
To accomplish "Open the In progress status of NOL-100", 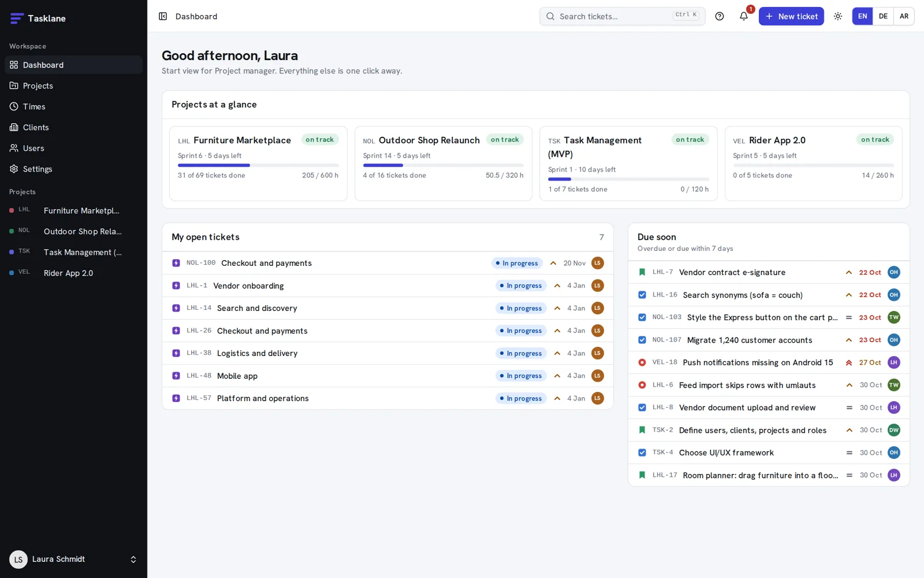I will click(517, 263).
